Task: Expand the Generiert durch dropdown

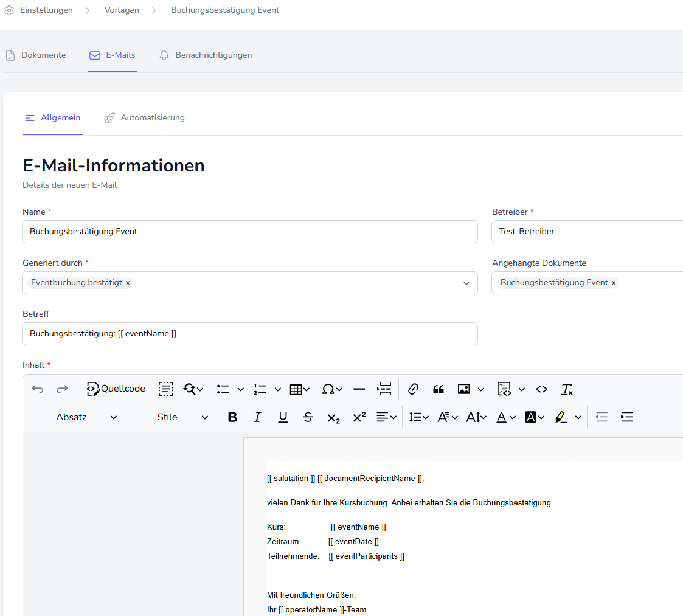Action: 466,283
